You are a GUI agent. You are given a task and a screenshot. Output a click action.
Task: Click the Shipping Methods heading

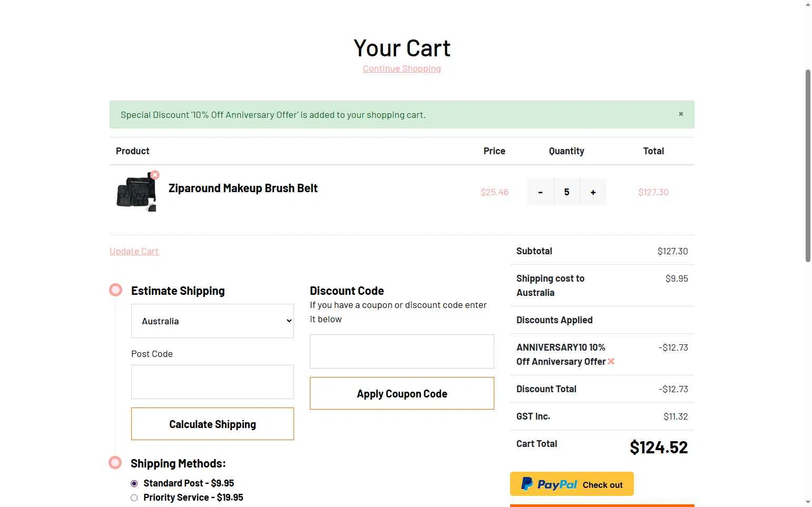point(178,463)
